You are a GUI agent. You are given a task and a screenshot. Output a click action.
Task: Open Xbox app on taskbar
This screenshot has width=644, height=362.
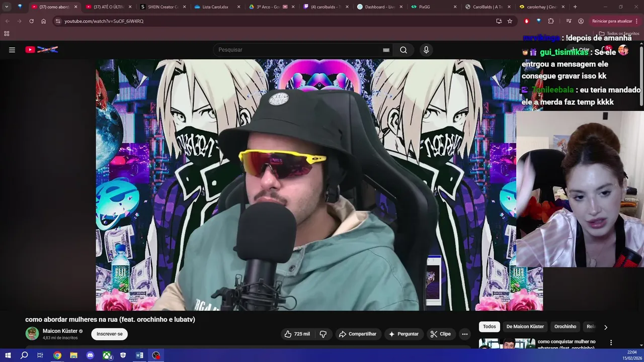coord(107,355)
